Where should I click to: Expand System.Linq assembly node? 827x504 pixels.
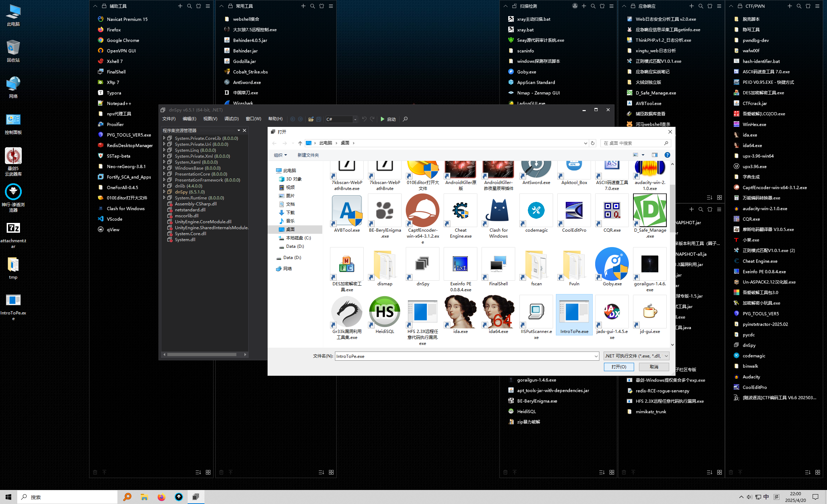(164, 150)
